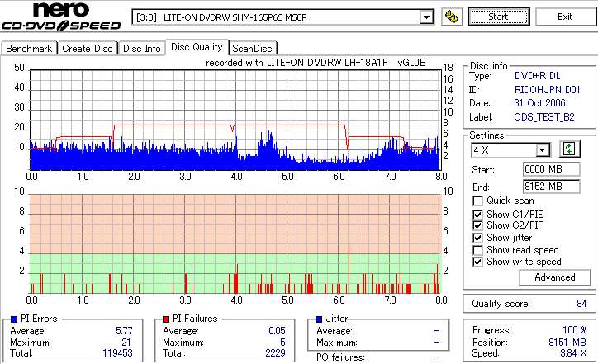Click the Position value 8151 MB

pyautogui.click(x=567, y=343)
